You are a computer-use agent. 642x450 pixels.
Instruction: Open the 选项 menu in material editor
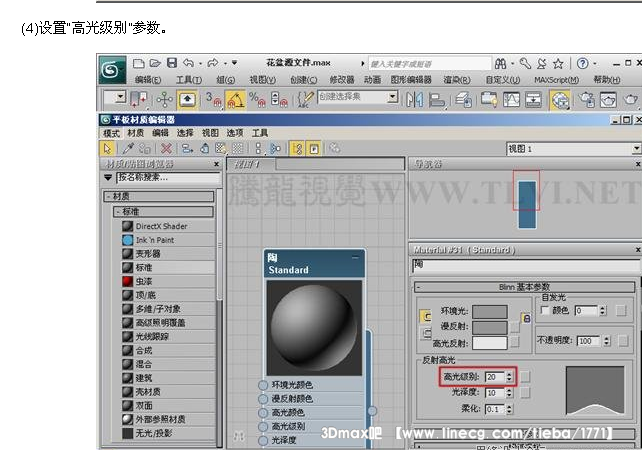(x=235, y=133)
